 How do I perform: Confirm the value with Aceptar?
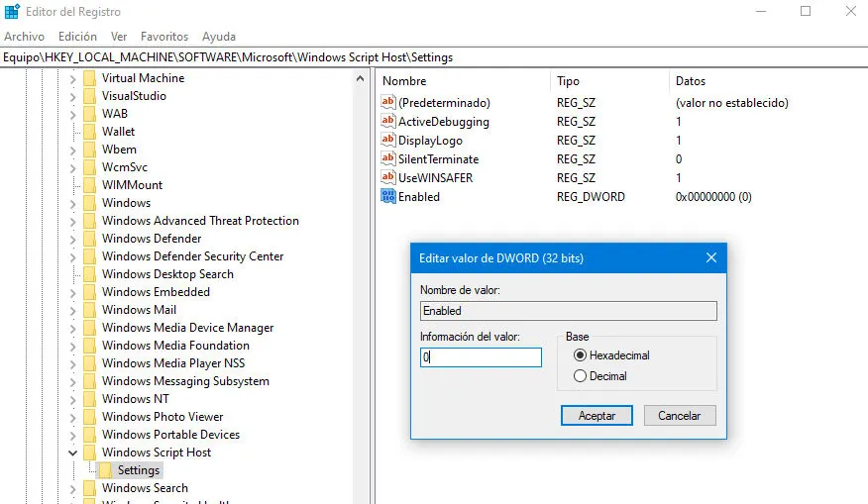[597, 416]
